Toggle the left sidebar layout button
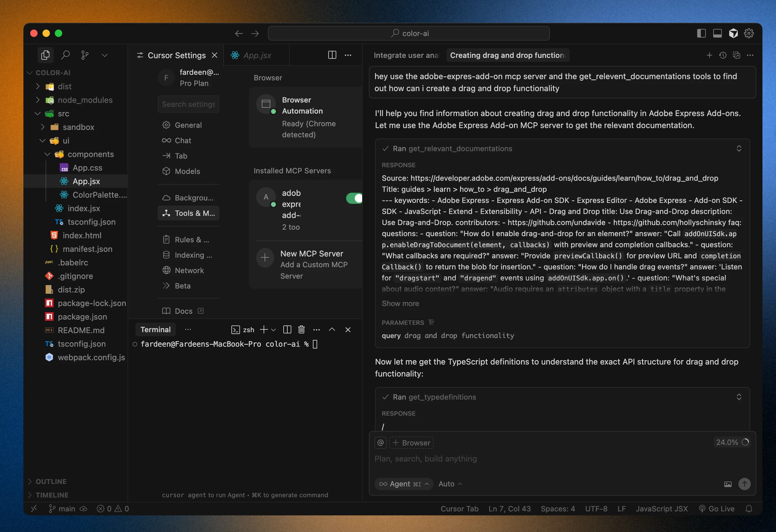The image size is (776, 532). click(x=701, y=33)
